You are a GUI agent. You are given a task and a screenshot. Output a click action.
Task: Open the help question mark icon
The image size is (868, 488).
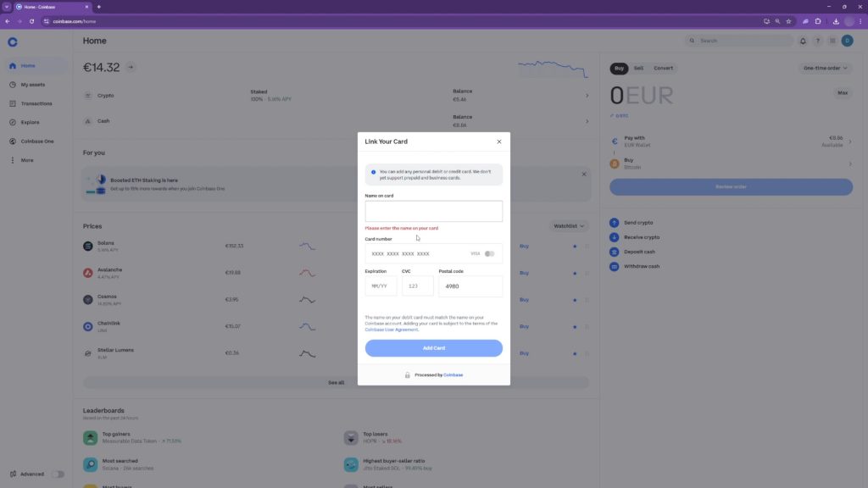tap(818, 41)
